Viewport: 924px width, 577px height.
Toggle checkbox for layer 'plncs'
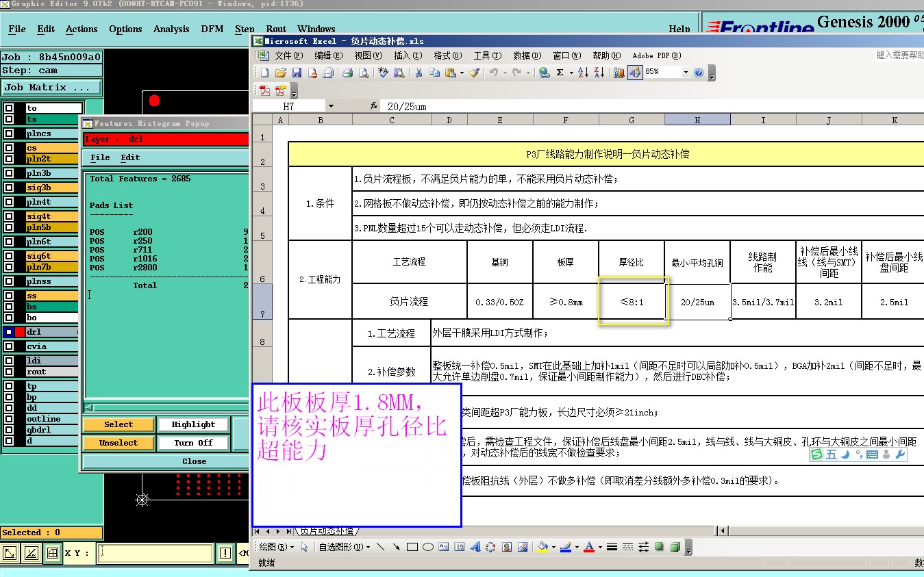point(8,133)
